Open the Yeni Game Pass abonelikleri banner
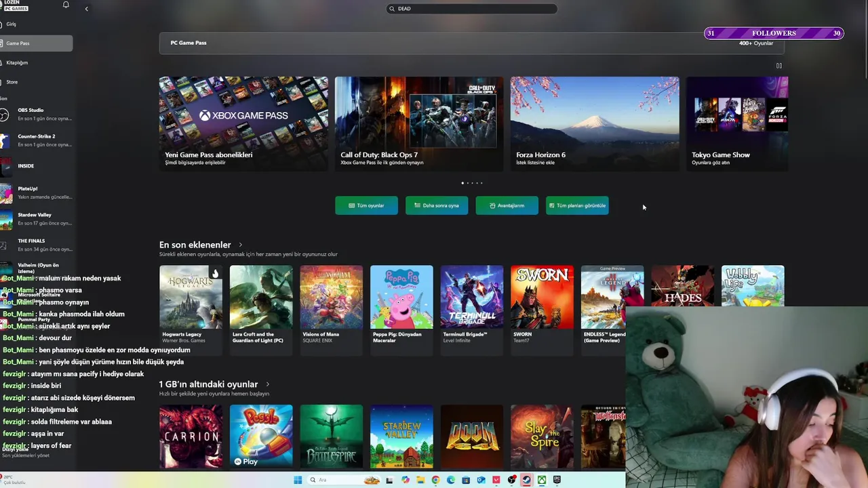 click(x=243, y=123)
